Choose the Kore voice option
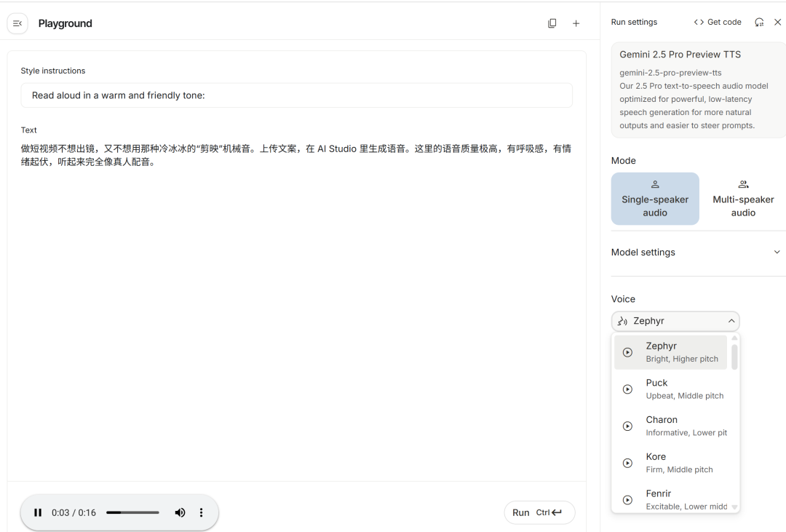Viewport: 786px width, 532px height. (x=671, y=464)
